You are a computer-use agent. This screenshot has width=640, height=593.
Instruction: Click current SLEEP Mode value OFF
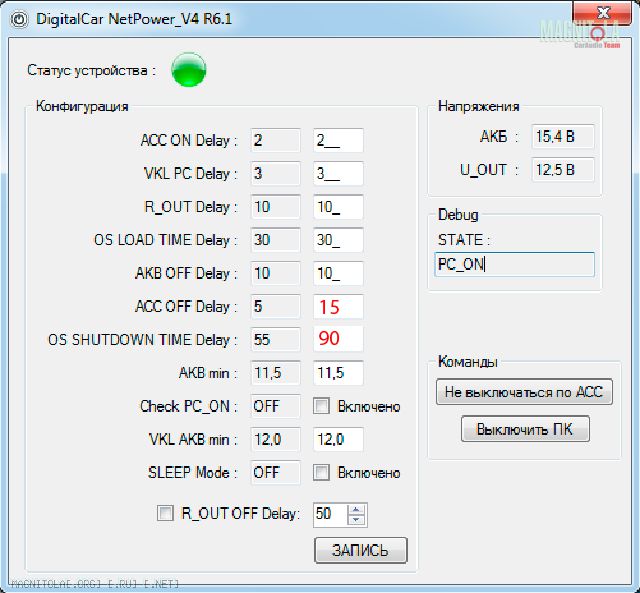click(x=275, y=473)
